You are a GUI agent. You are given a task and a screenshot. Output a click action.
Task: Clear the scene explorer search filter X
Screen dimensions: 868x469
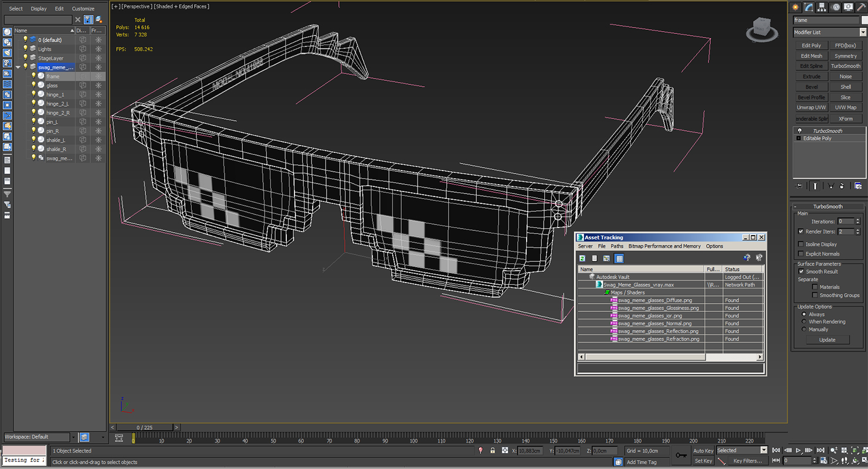(x=77, y=19)
